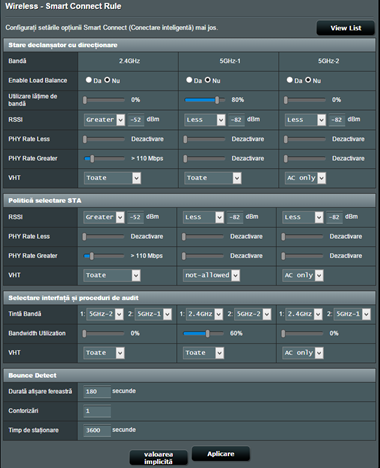Select Da for 2.4GHz Load Balance
Screen dimensions: 380x468
(x=88, y=80)
